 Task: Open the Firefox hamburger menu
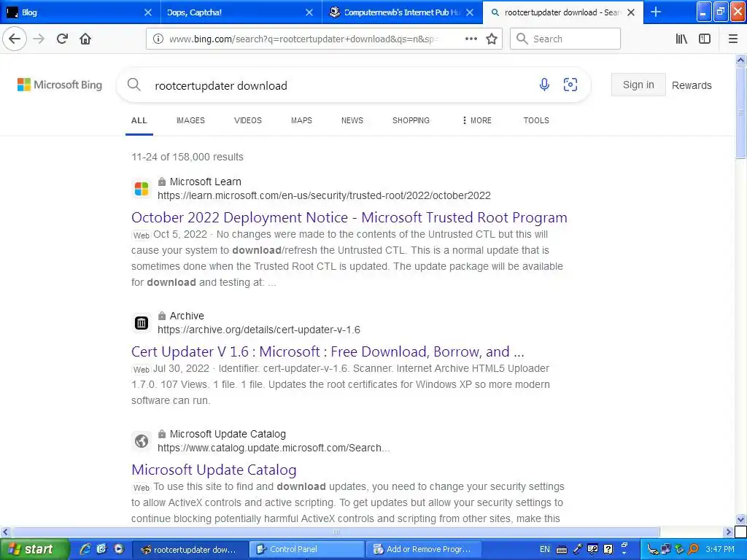coord(732,39)
